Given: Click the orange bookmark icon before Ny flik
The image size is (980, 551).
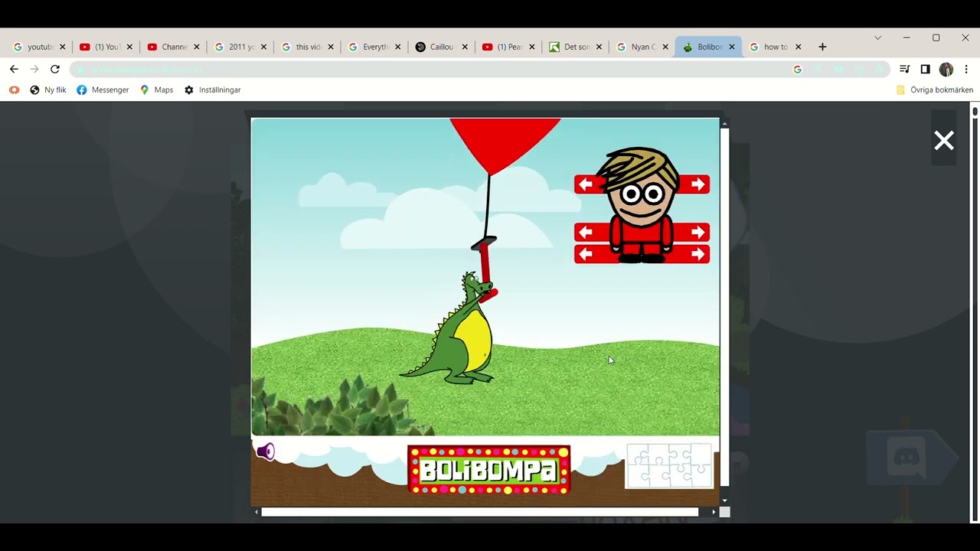Looking at the screenshot, I should tap(14, 90).
